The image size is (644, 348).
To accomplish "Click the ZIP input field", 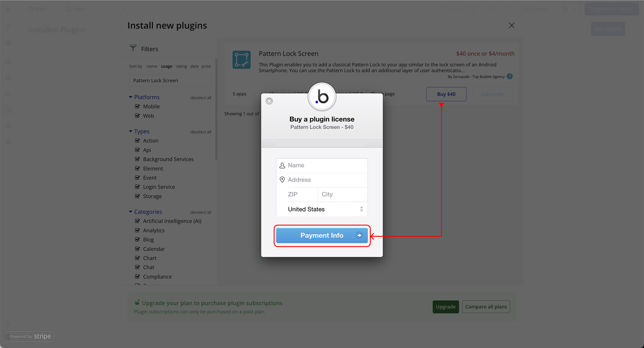I will pos(300,194).
